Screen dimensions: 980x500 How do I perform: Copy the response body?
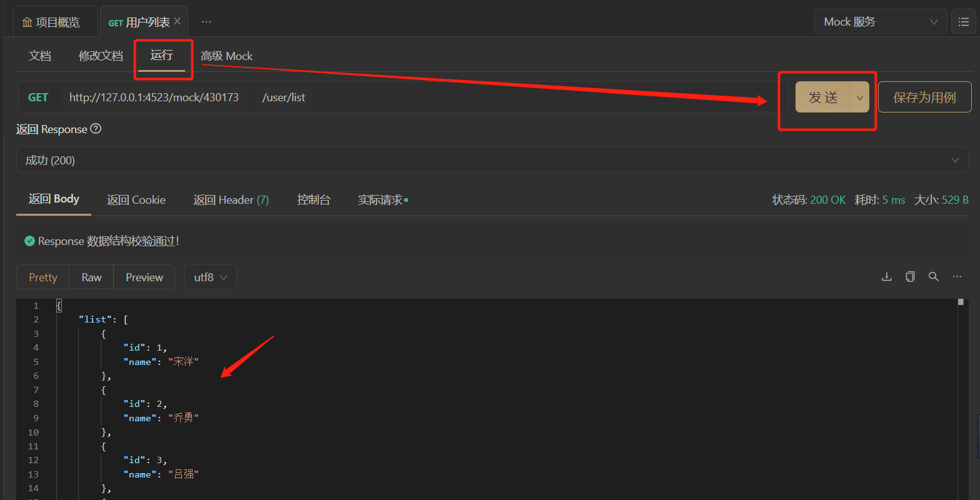coord(910,276)
